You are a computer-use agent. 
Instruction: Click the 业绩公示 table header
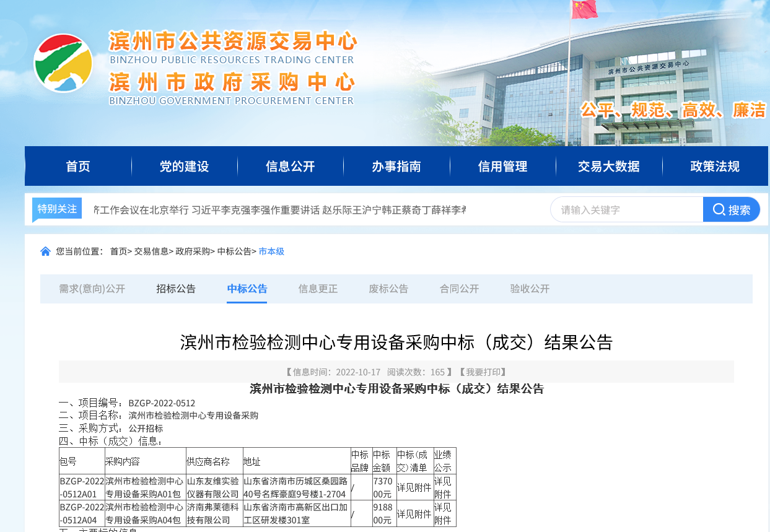click(x=444, y=461)
